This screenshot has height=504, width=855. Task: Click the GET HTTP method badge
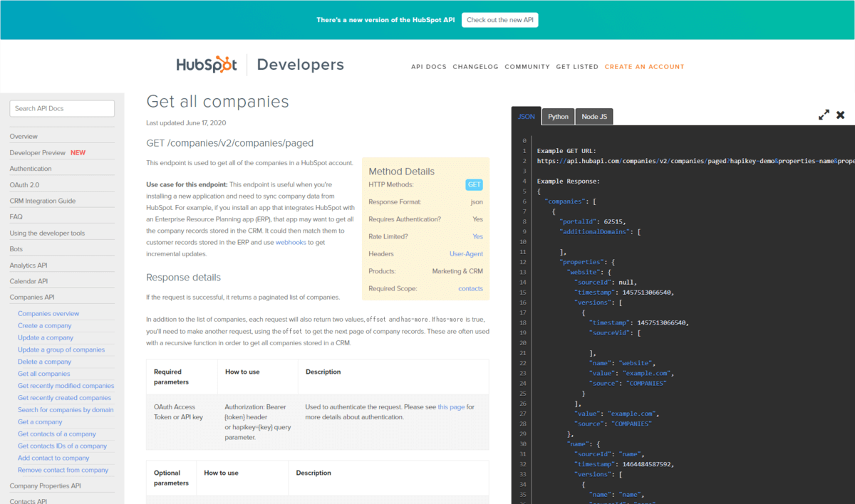pos(474,185)
